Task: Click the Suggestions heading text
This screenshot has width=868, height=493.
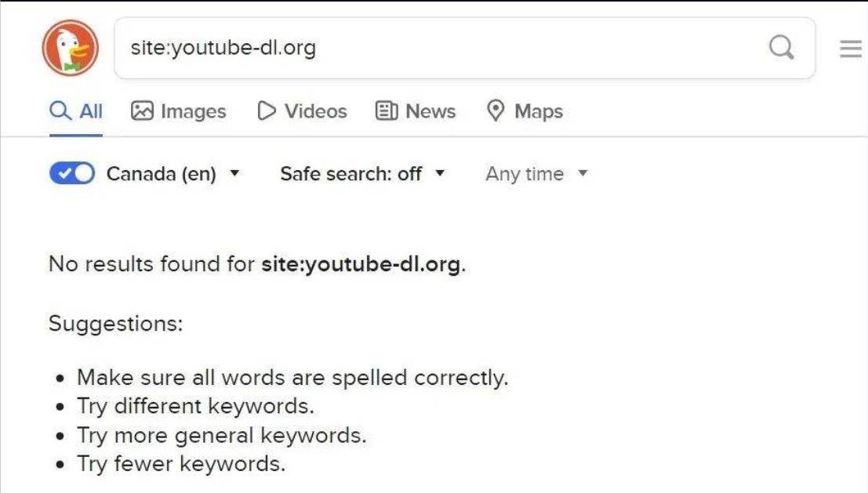Action: click(x=115, y=323)
